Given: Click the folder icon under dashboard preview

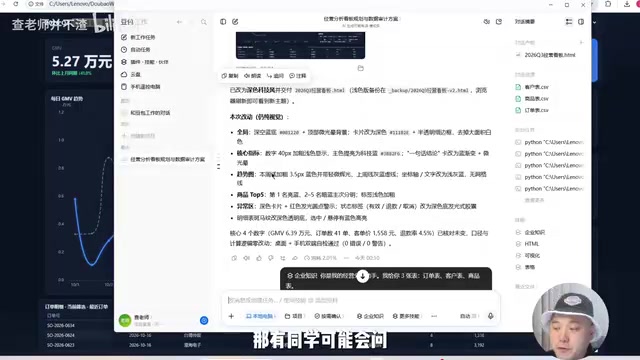Looking at the screenshot, I should pyautogui.click(x=360, y=68).
